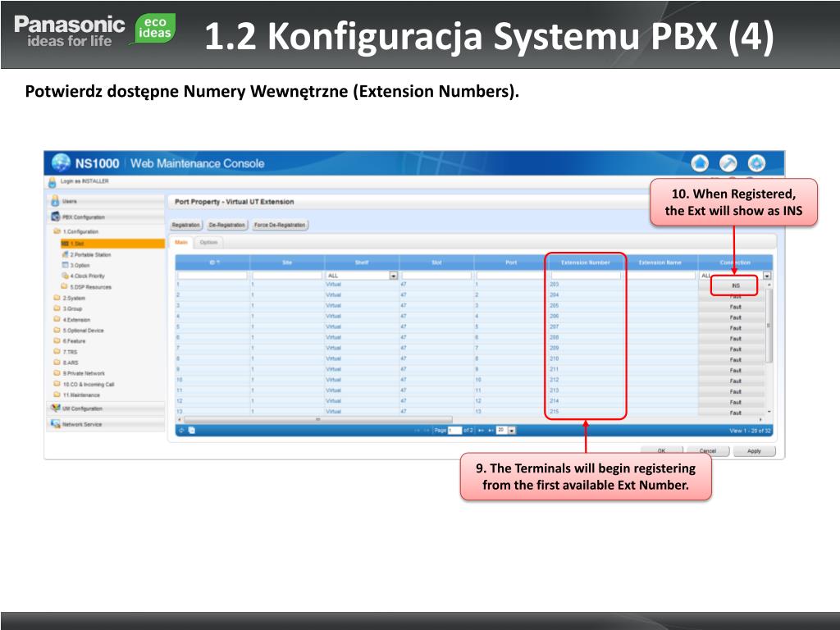Click the Cancel button
Viewport: 840px width, 630px height.
(708, 451)
